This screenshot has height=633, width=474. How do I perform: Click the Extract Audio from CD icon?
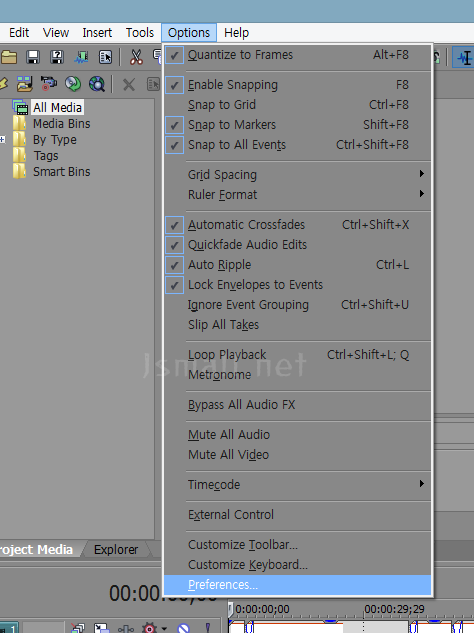[x=73, y=84]
